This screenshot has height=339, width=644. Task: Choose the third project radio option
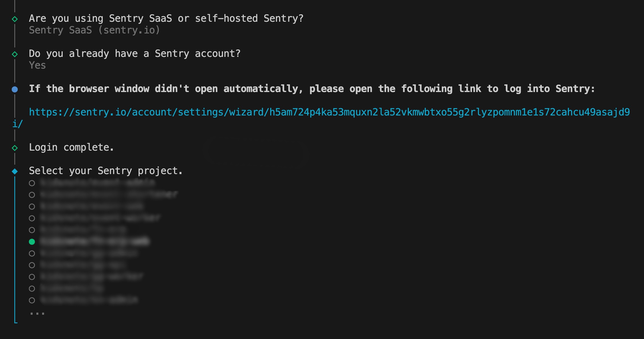pos(32,207)
